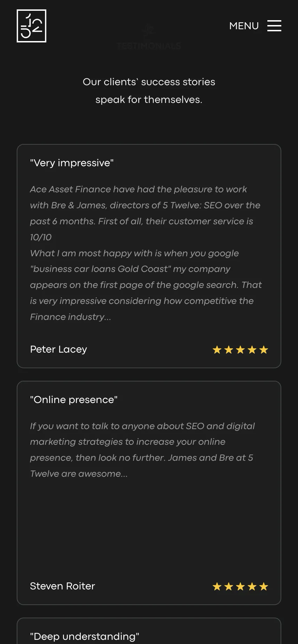
Task: Click the middle star of Steven Roiter's rating
Action: 240,587
